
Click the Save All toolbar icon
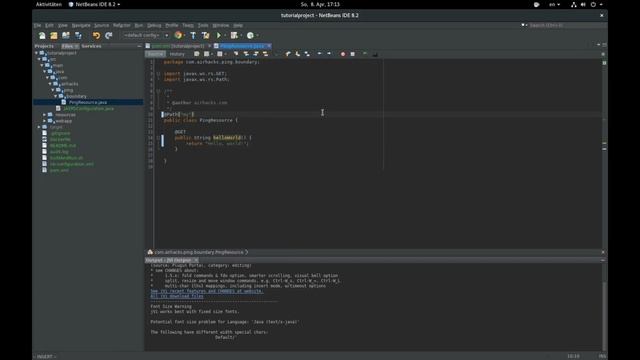[78, 36]
